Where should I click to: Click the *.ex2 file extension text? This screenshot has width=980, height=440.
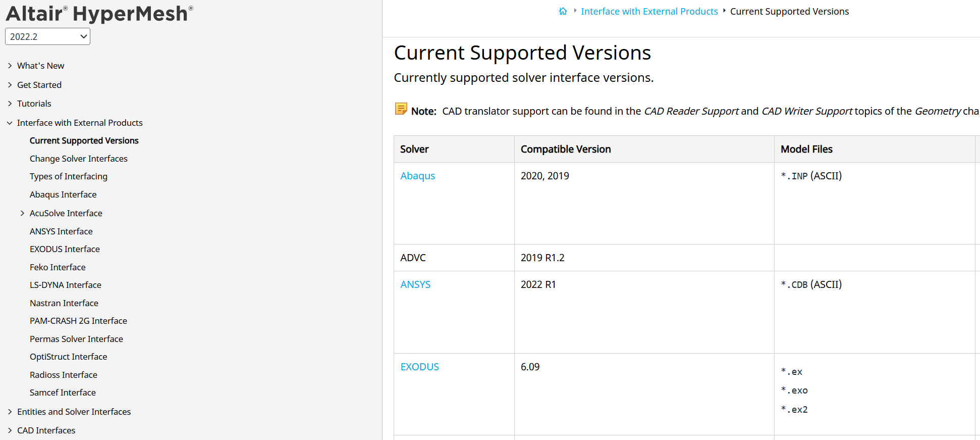pyautogui.click(x=794, y=409)
